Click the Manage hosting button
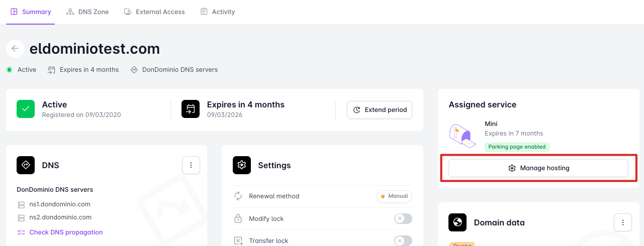The height and width of the screenshot is (246, 644). click(x=538, y=168)
